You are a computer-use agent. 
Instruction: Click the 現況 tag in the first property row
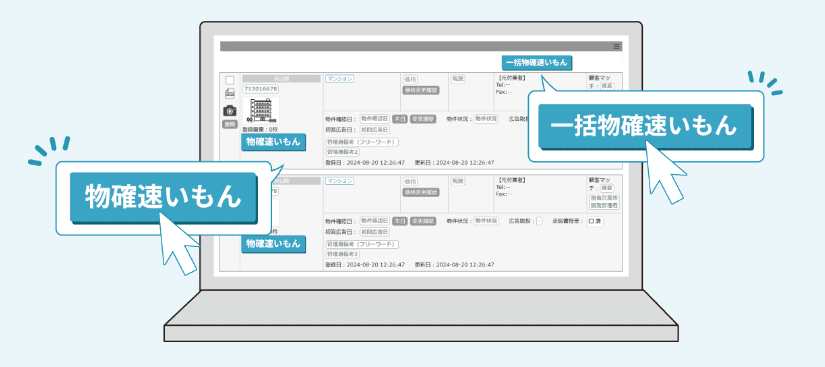(x=457, y=79)
